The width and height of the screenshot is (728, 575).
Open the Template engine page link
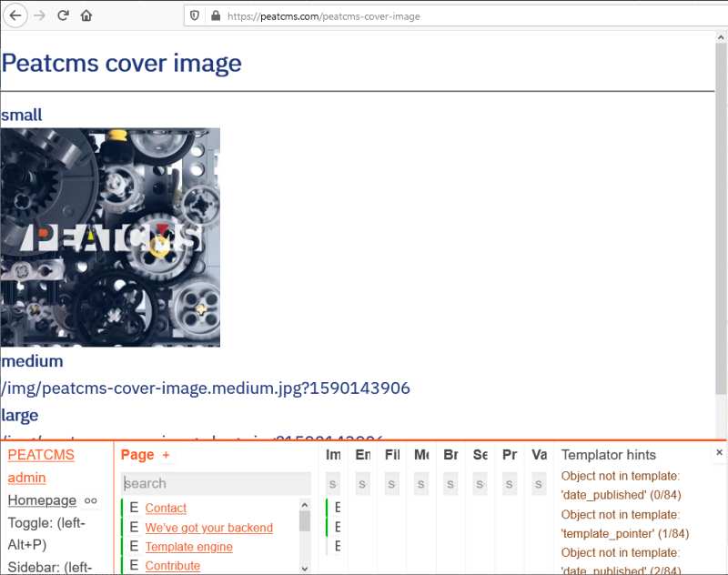click(x=189, y=546)
